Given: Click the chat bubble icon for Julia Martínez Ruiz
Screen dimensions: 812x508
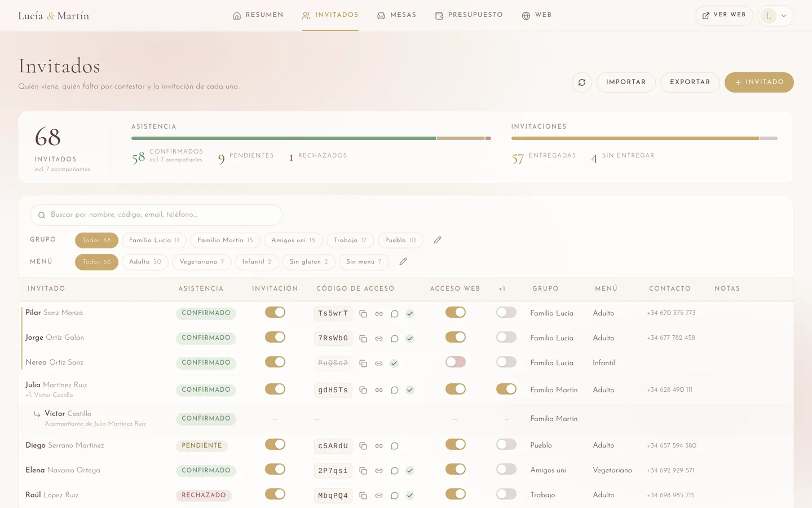Looking at the screenshot, I should 395,390.
